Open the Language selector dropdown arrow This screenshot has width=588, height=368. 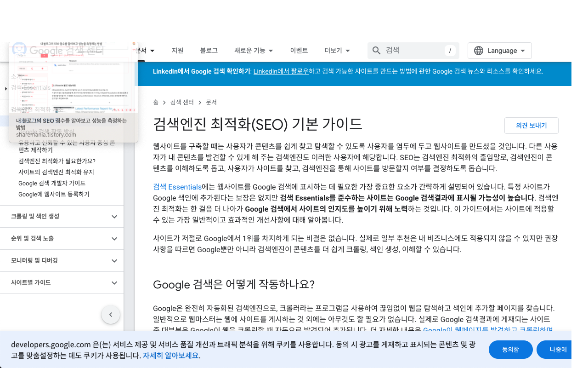pos(523,51)
